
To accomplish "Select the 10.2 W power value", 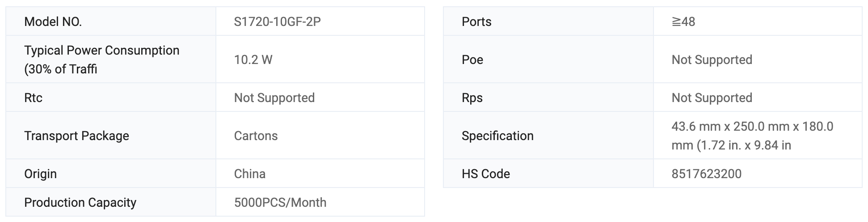I will tap(253, 60).
